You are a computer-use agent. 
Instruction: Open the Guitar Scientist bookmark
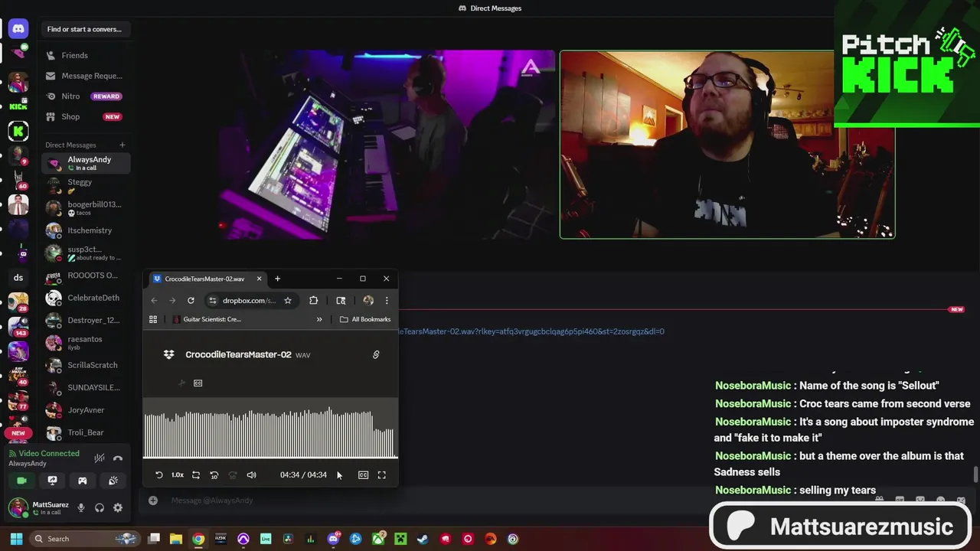207,319
